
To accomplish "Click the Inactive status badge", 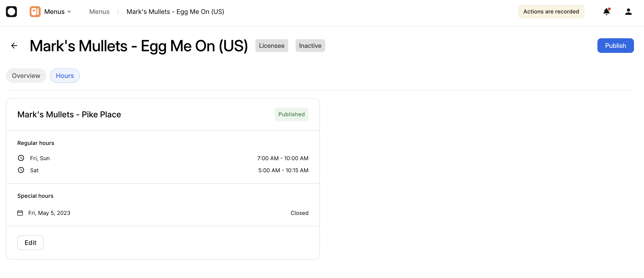I will click(310, 46).
